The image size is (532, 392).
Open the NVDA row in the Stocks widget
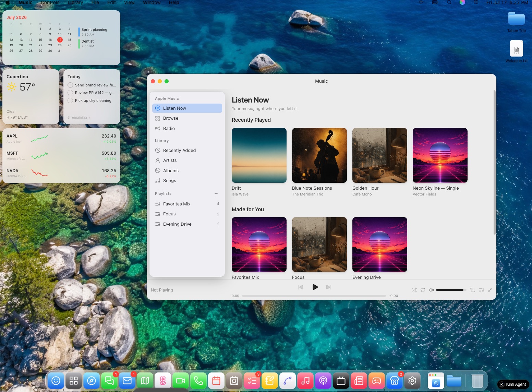click(61, 173)
